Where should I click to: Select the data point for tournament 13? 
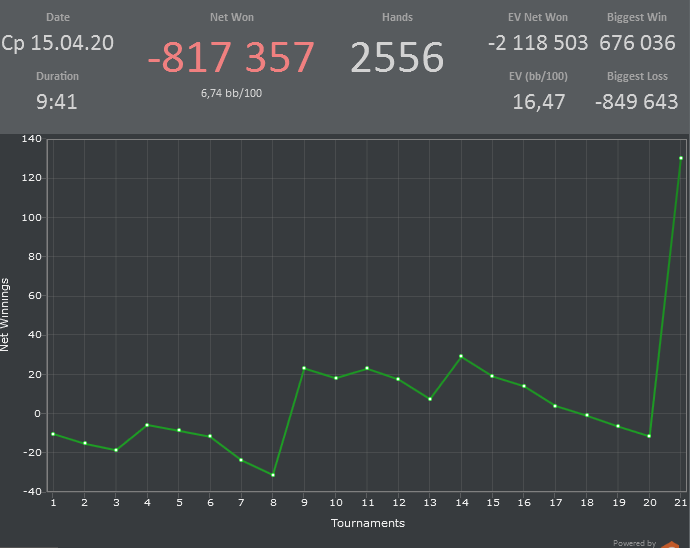(x=430, y=399)
